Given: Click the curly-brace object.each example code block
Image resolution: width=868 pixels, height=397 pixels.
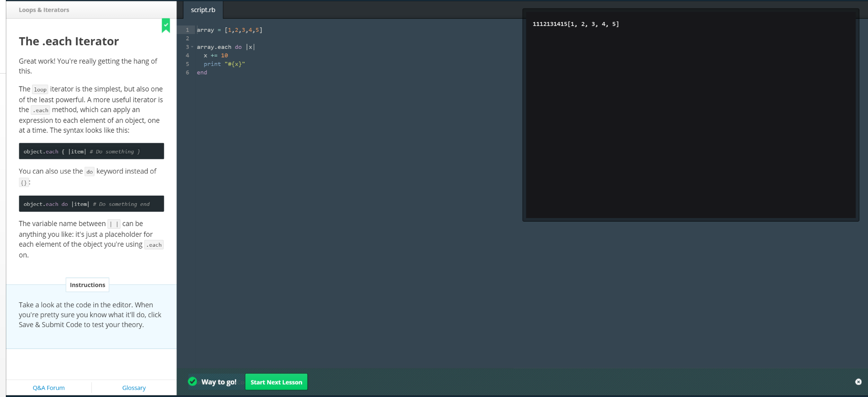Looking at the screenshot, I should (x=91, y=151).
